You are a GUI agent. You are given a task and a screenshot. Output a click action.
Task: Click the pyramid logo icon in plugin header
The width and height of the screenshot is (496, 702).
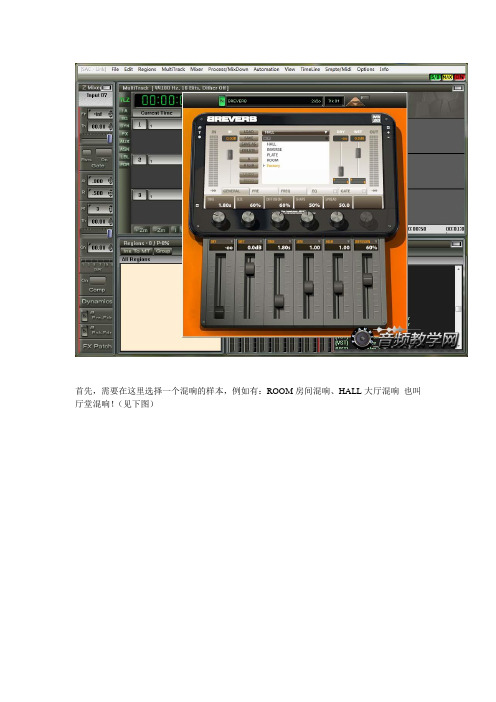pyautogui.click(x=355, y=101)
